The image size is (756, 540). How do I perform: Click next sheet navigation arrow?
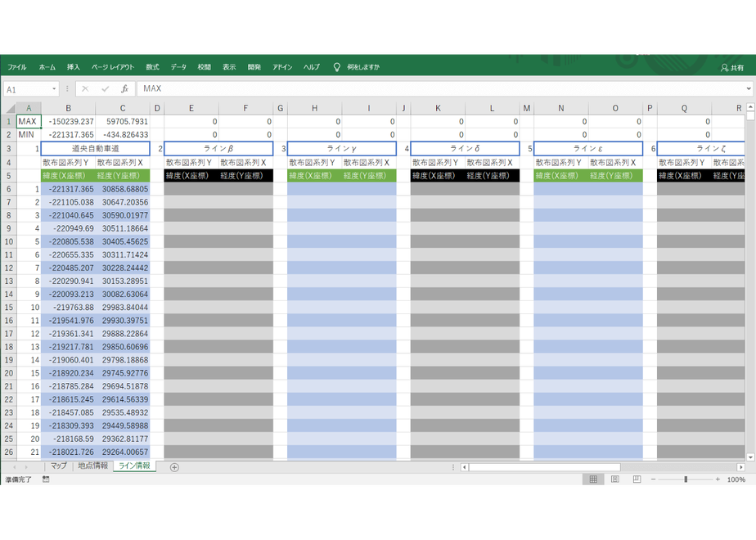pos(26,467)
